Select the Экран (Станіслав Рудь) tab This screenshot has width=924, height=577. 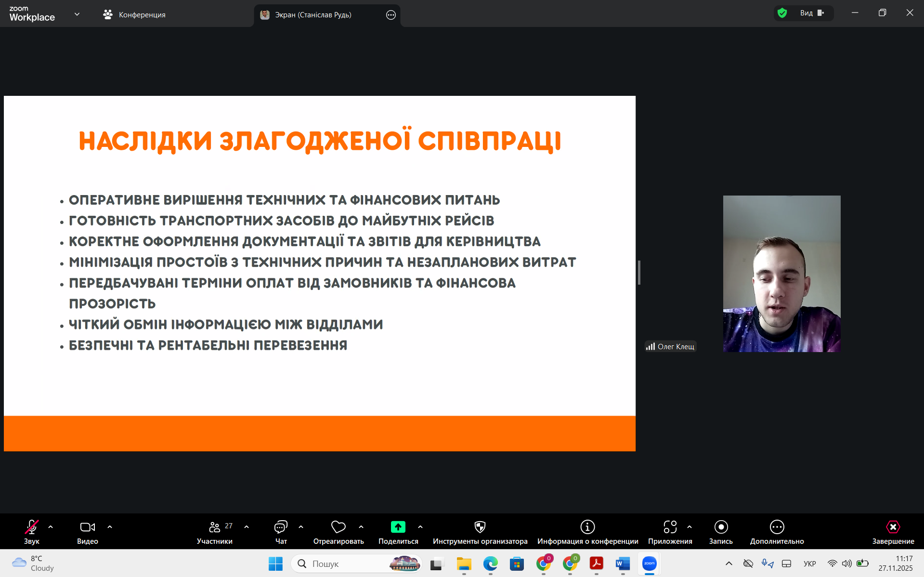(313, 15)
